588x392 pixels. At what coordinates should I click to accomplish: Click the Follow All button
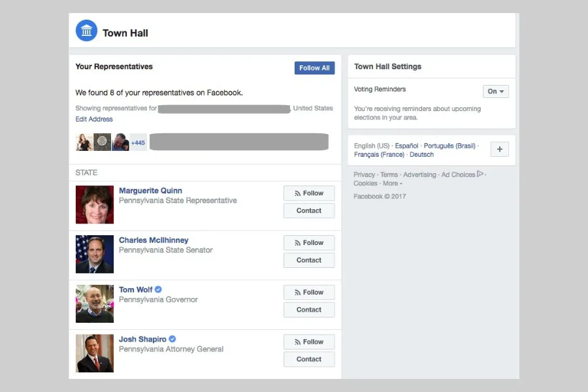pos(314,67)
